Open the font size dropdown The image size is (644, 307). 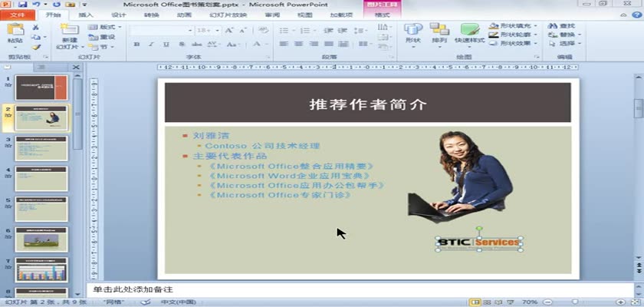click(218, 31)
